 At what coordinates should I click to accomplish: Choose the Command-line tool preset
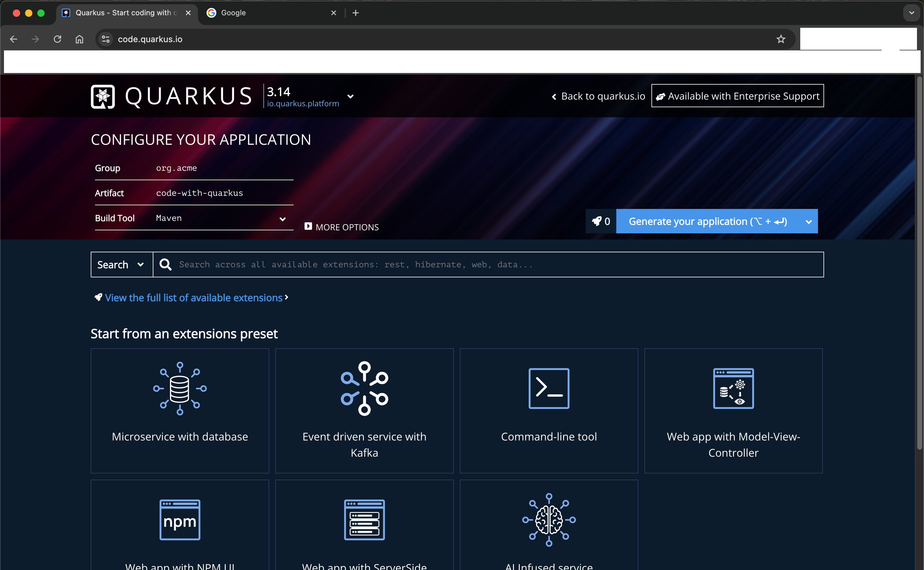pyautogui.click(x=549, y=411)
